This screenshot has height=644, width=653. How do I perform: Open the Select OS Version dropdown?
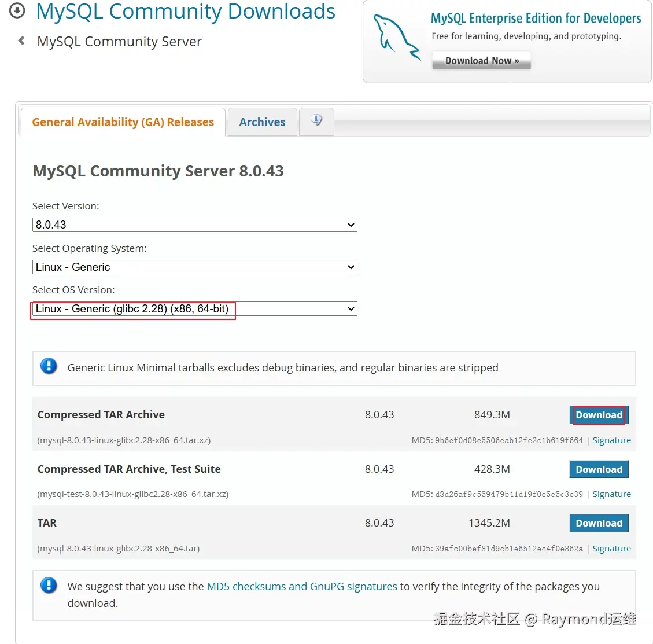tap(194, 308)
